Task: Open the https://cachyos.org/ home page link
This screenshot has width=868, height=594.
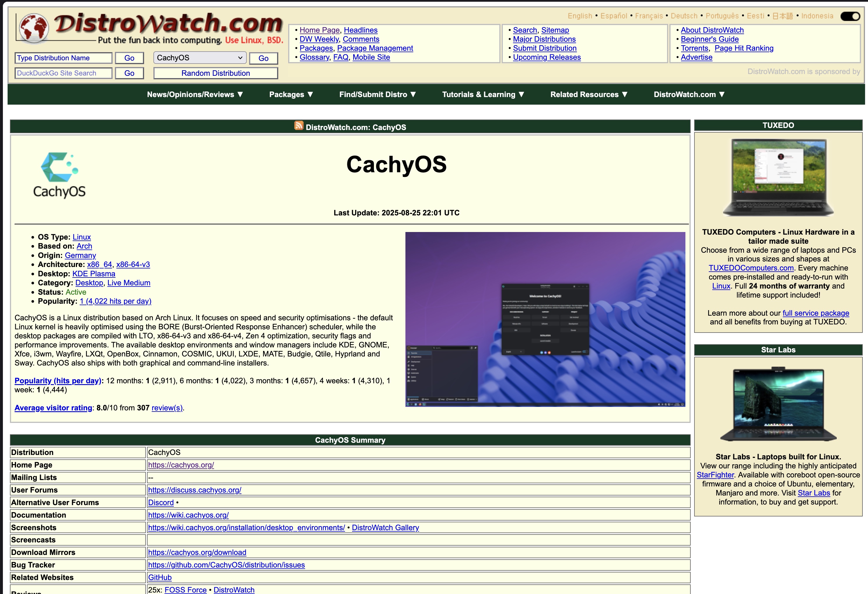Action: 181,465
